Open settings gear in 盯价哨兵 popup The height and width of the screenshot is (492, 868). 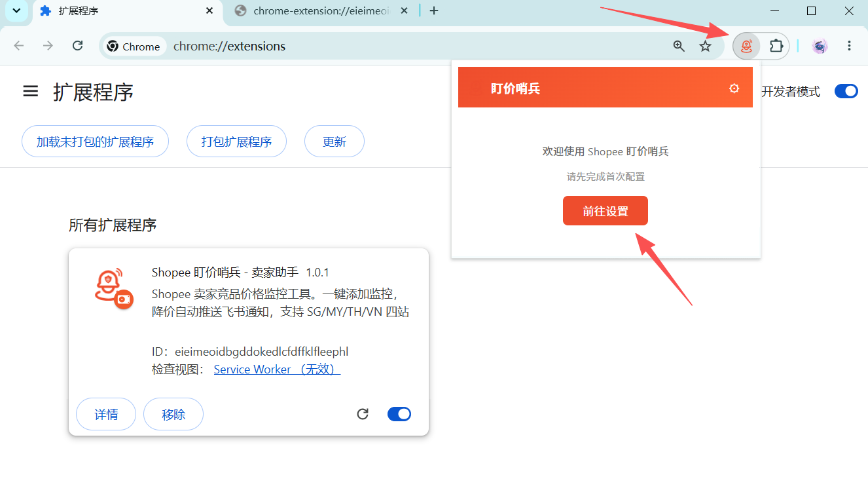point(734,88)
